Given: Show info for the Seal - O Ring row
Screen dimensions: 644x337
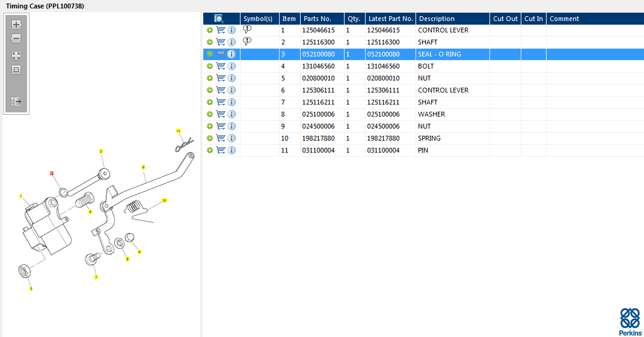Looking at the screenshot, I should [232, 54].
